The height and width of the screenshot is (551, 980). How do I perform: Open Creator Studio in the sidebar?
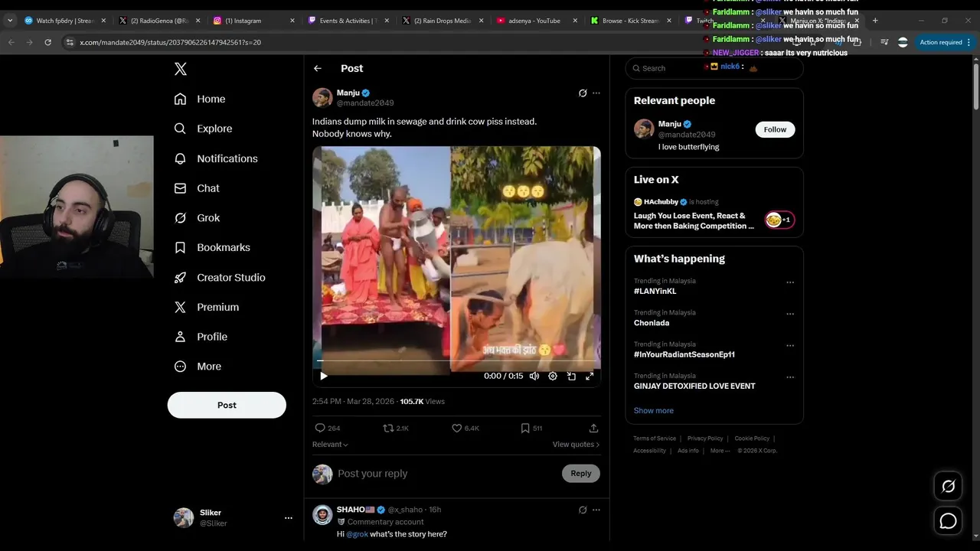coord(220,278)
